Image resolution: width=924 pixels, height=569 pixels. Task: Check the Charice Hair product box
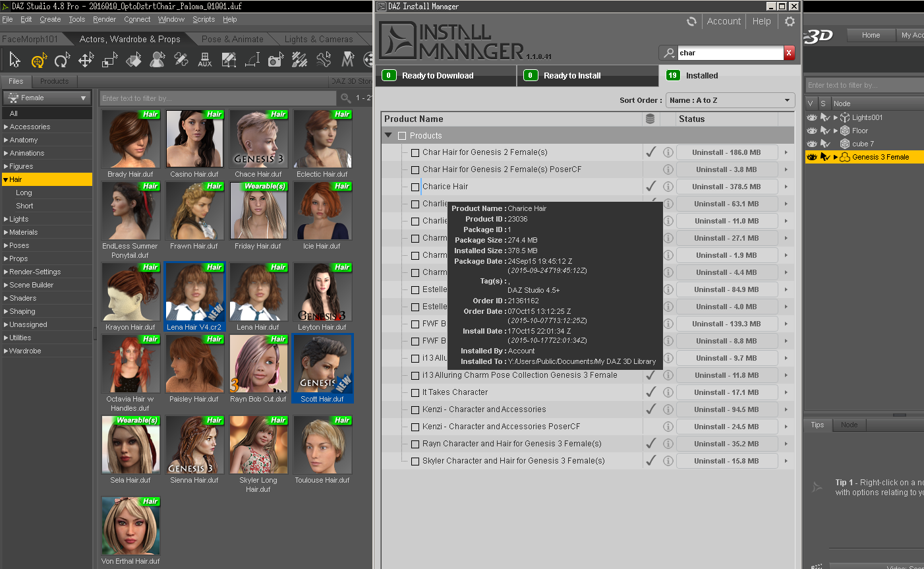pos(415,187)
